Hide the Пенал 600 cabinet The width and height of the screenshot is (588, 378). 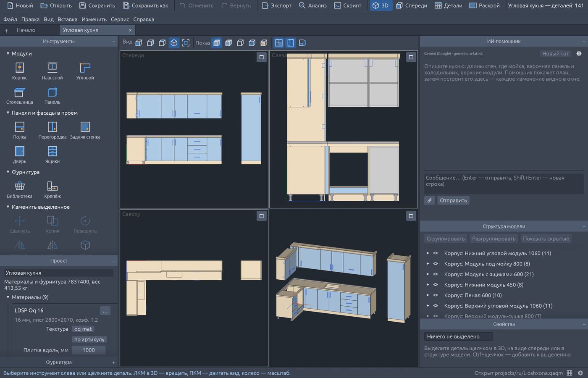(x=436, y=295)
